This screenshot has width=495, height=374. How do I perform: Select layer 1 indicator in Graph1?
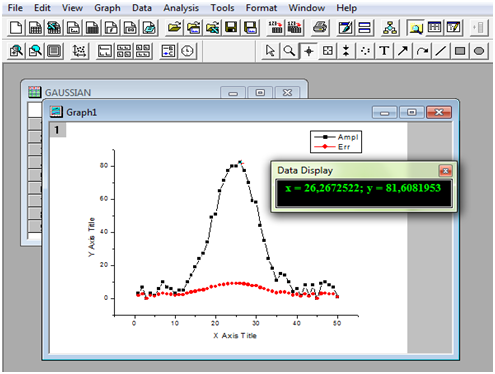coord(57,130)
